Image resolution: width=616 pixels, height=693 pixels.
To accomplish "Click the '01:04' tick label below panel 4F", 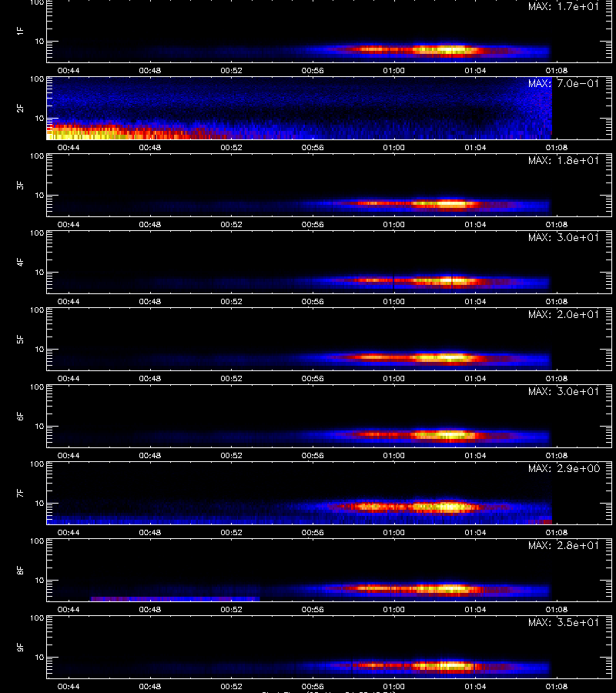I will (x=475, y=301).
